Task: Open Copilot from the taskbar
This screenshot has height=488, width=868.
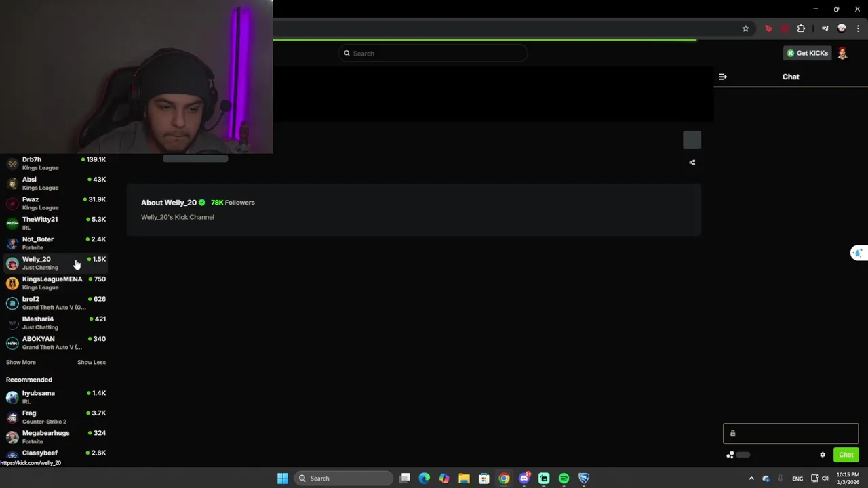Action: [x=444, y=479]
